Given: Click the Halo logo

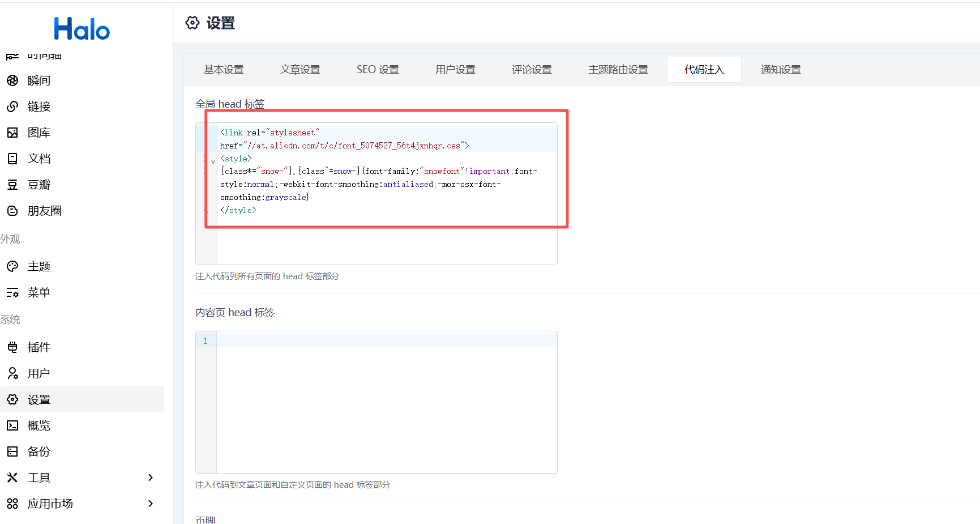Looking at the screenshot, I should [82, 28].
